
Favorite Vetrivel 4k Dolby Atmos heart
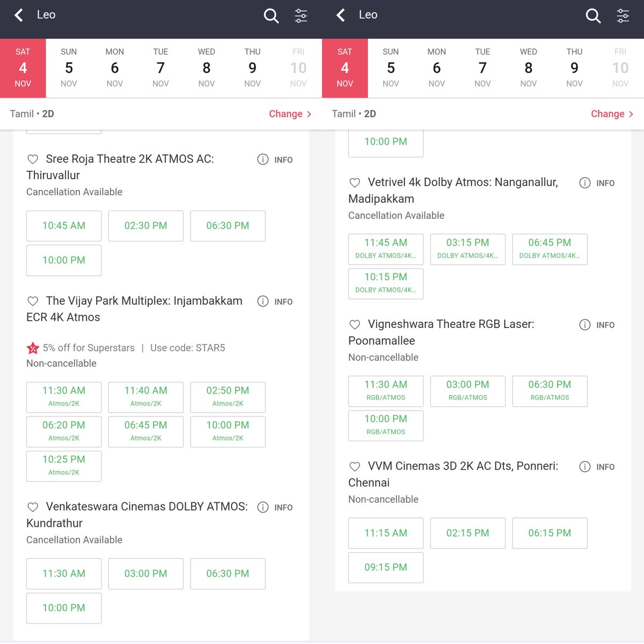pyautogui.click(x=355, y=182)
